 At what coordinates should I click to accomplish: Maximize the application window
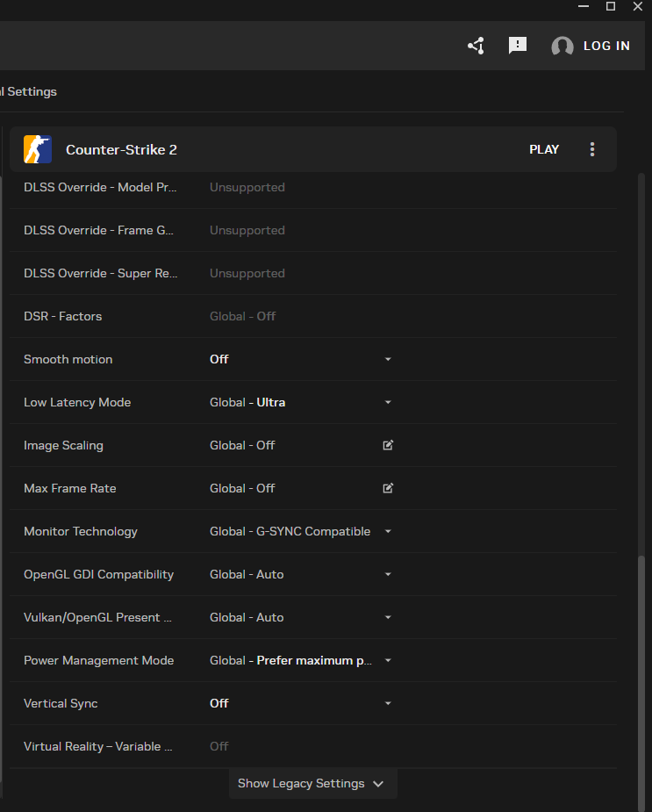coord(611,6)
